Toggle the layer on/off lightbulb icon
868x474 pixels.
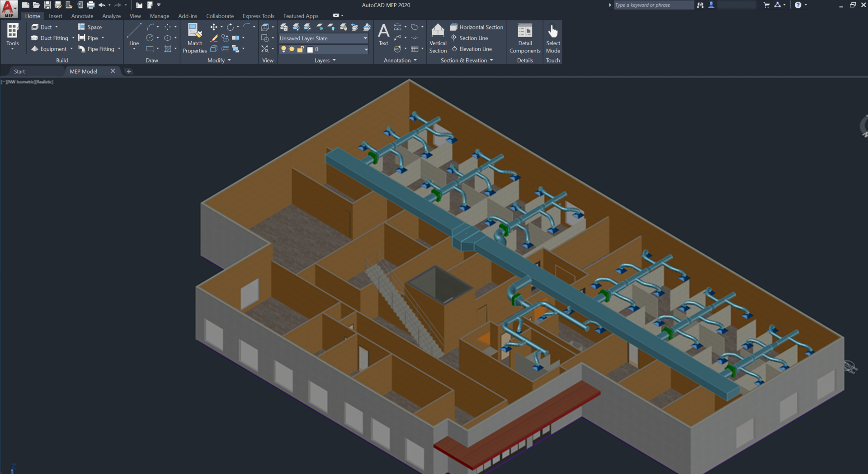[x=283, y=49]
